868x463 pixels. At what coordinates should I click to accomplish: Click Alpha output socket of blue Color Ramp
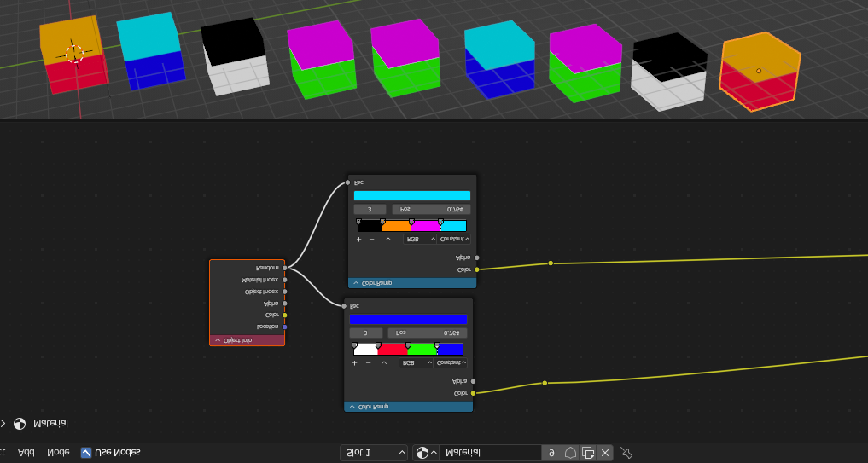coord(473,381)
